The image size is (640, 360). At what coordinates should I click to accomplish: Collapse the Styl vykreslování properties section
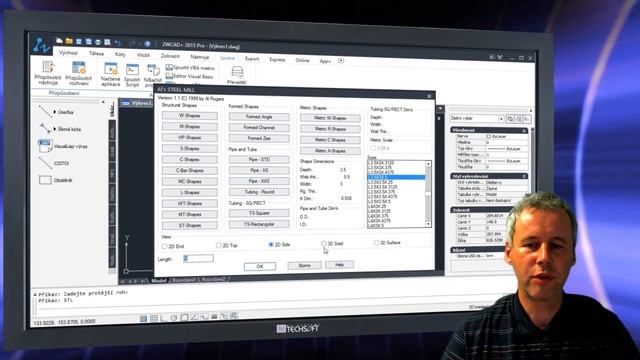pyautogui.click(x=524, y=176)
